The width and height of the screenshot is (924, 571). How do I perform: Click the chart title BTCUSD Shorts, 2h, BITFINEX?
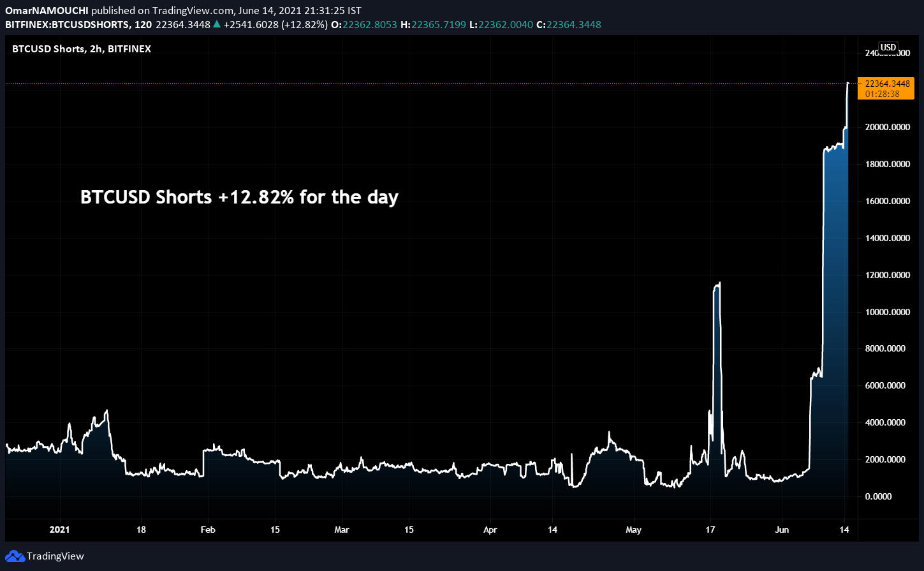82,48
